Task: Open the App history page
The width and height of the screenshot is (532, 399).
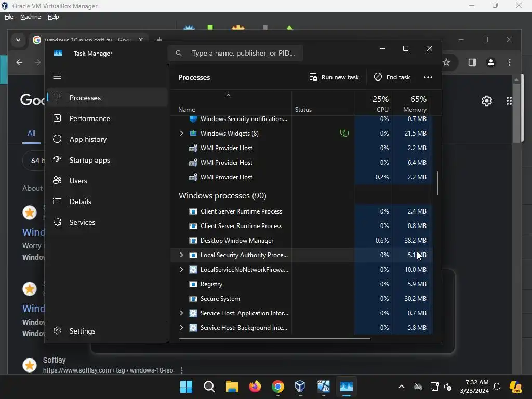Action: click(x=107, y=139)
